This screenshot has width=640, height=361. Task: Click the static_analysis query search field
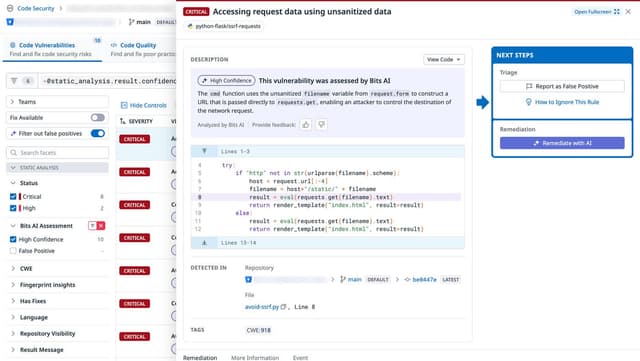click(108, 81)
